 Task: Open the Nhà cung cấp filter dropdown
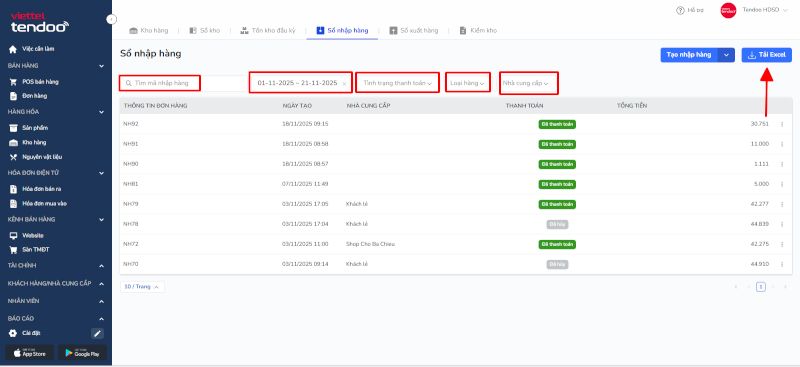(529, 83)
